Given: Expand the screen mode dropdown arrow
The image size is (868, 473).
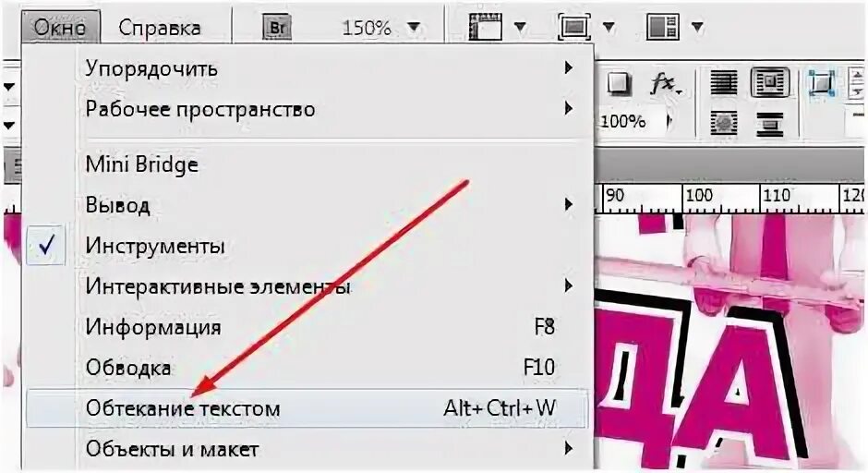Looking at the screenshot, I should coord(609,27).
